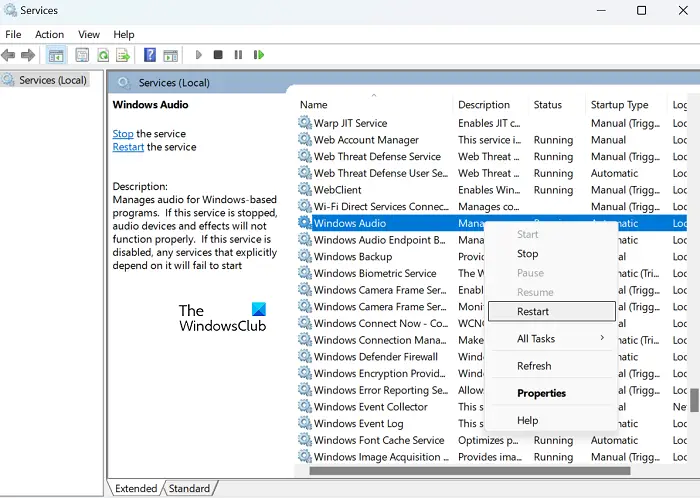The height and width of the screenshot is (498, 700).
Task: Click gear icon of Windows Defender Firewall
Action: coord(305,356)
